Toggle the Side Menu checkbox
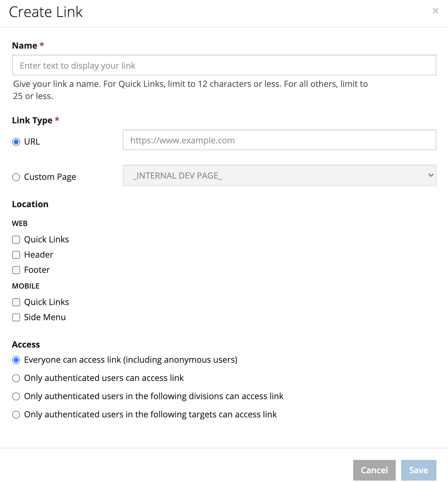 pyautogui.click(x=16, y=317)
